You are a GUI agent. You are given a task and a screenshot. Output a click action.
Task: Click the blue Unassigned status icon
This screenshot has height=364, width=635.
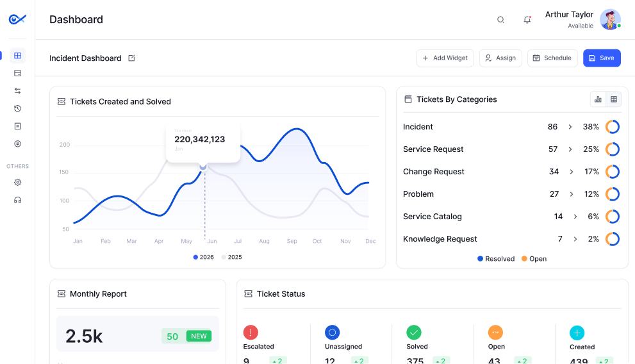tap(332, 333)
